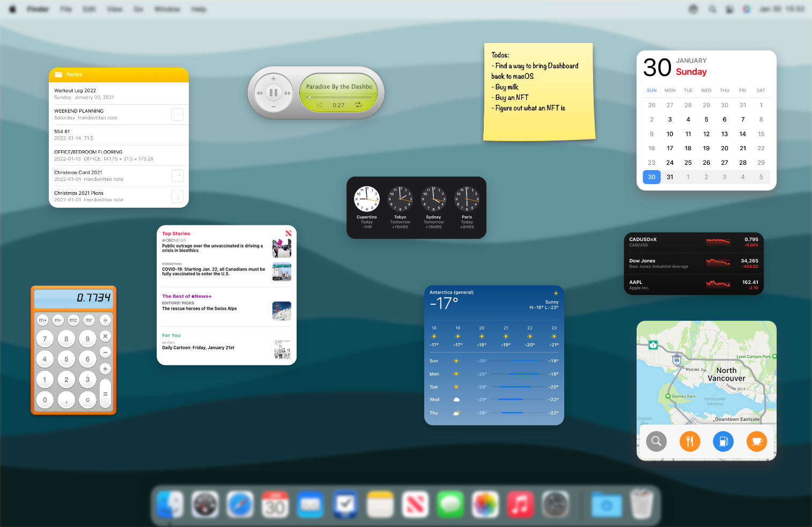The height and width of the screenshot is (527, 812).
Task: Search for coffee shops on the Maps widget
Action: click(757, 441)
